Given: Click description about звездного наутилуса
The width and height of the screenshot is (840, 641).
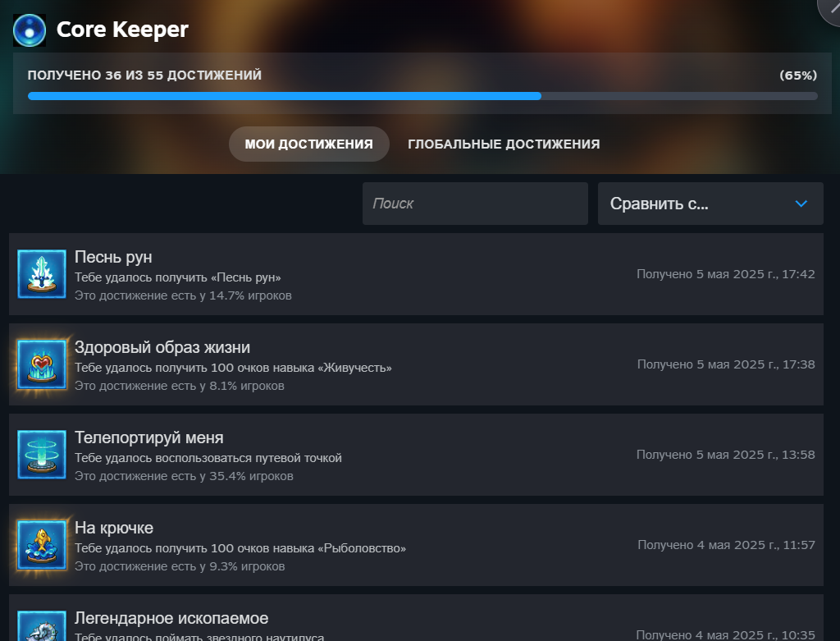Looking at the screenshot, I should (x=199, y=636).
